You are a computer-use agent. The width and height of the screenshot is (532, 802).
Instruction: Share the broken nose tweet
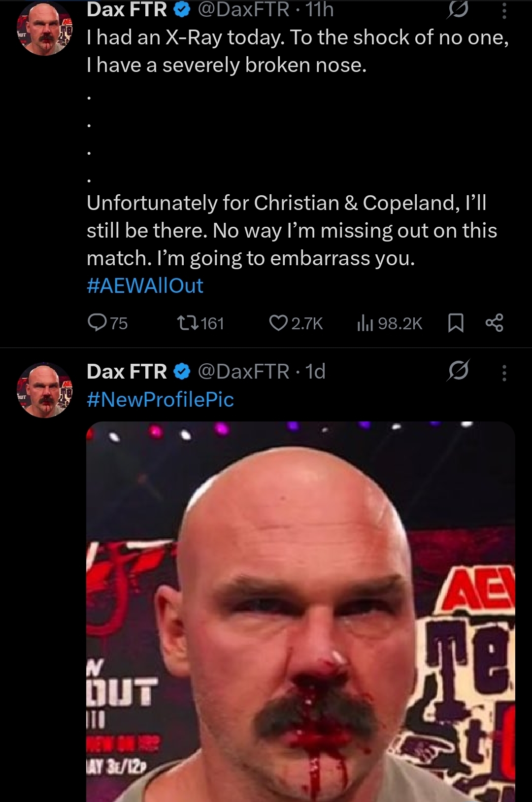tap(494, 323)
